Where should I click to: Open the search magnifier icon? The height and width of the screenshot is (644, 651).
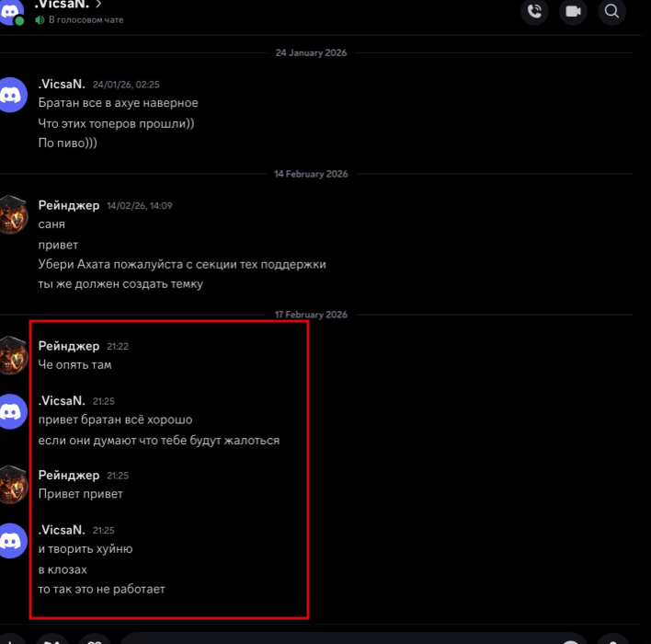point(611,11)
